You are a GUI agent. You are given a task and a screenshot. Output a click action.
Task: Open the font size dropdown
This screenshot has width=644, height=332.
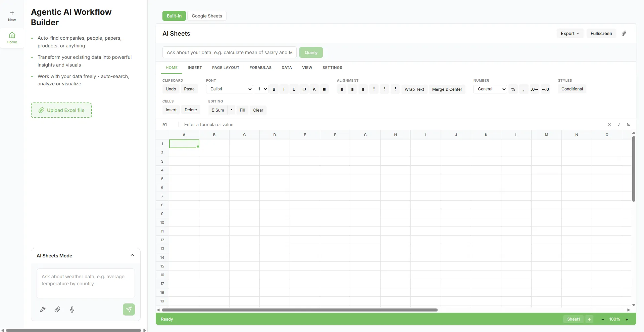[x=261, y=89]
